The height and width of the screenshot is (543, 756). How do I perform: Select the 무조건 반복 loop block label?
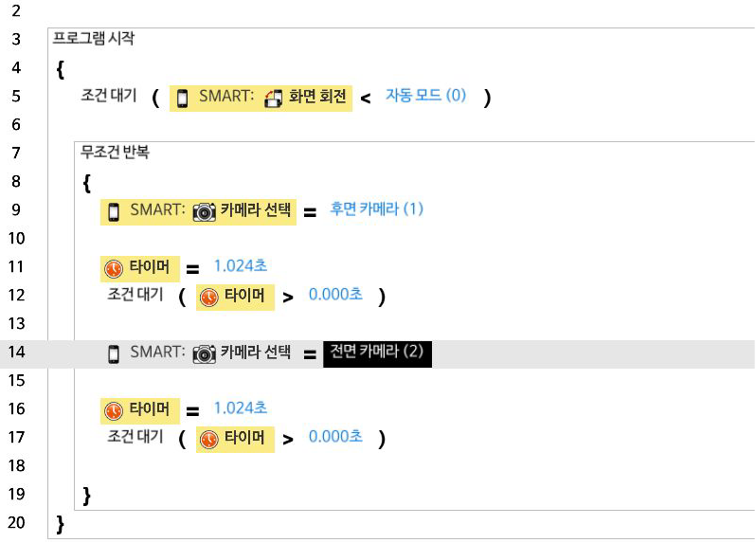(x=115, y=152)
